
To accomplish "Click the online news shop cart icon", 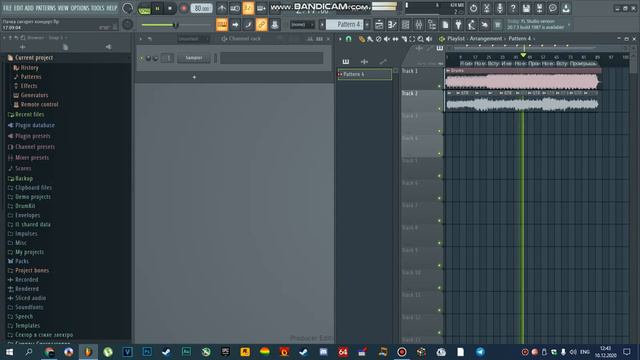I will click(x=498, y=25).
